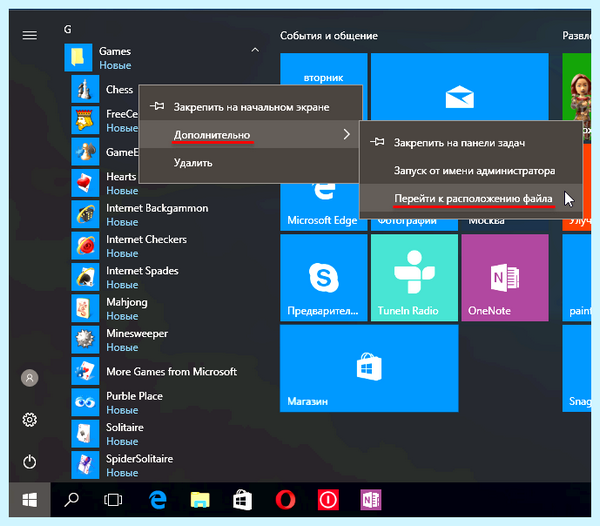This screenshot has width=600, height=526.
Task: Open the Mail tile
Action: tap(460, 87)
